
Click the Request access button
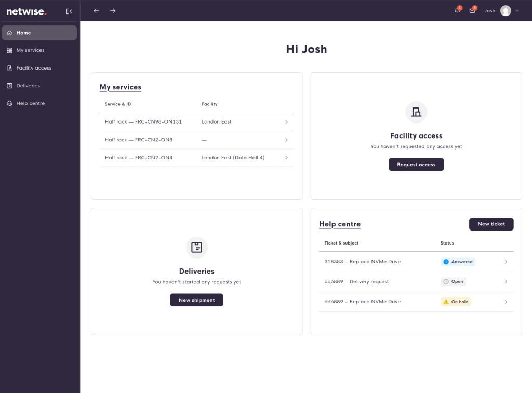pyautogui.click(x=416, y=165)
